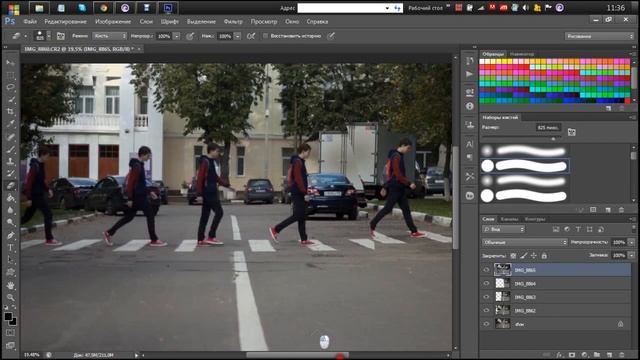Select the Path Selection tool
The height and width of the screenshot is (360, 640).
[10, 260]
